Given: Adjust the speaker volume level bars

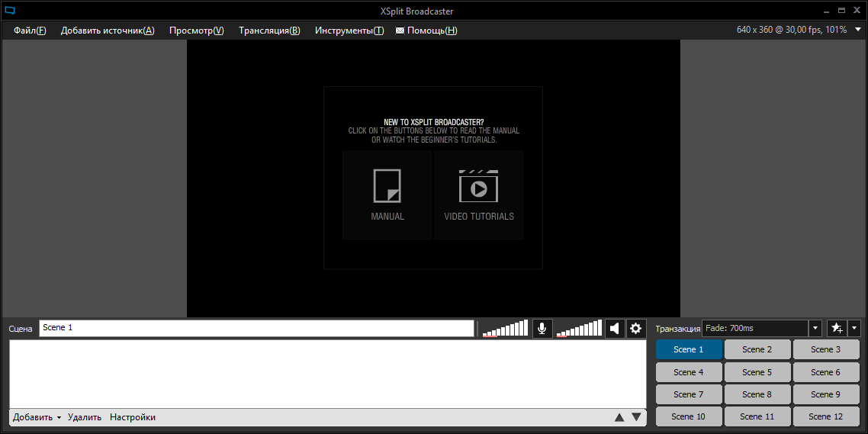Looking at the screenshot, I should tap(579, 328).
